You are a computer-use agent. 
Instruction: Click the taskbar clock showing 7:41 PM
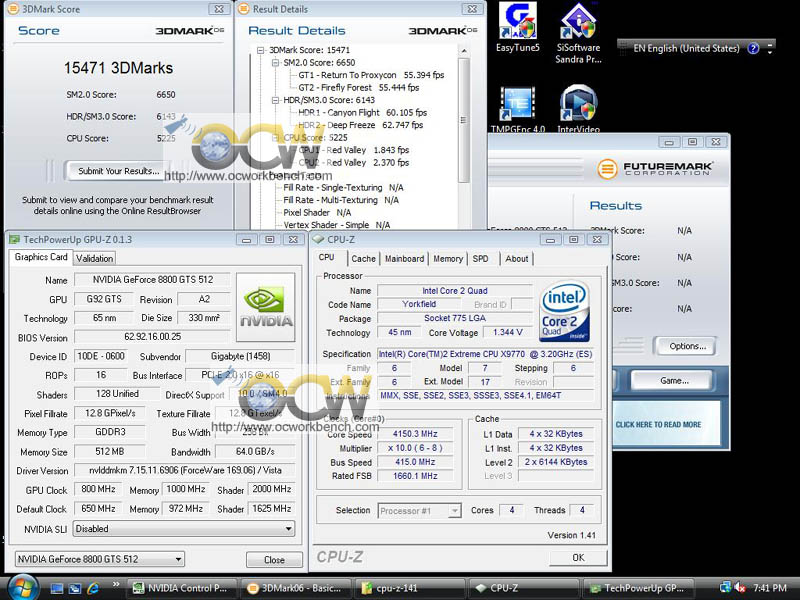770,588
